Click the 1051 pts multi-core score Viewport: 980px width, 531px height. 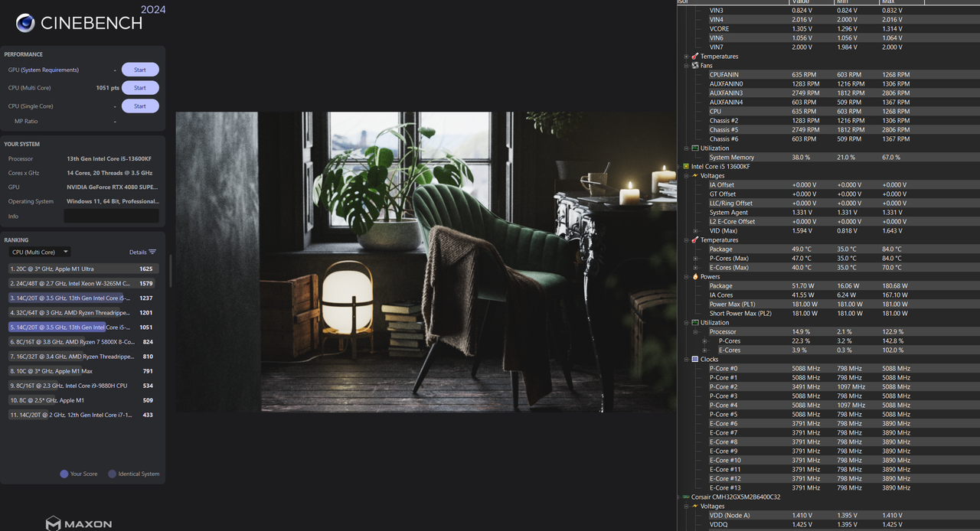coord(107,88)
